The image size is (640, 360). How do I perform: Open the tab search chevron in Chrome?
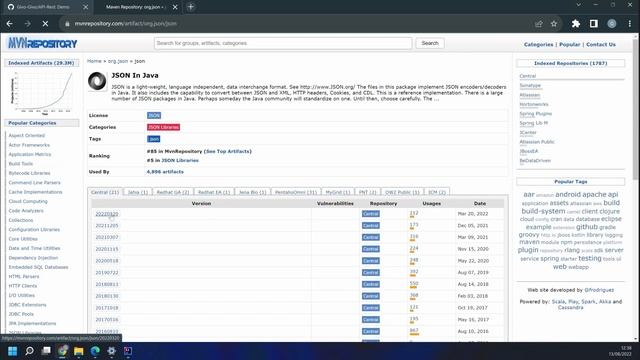[x=578, y=5]
